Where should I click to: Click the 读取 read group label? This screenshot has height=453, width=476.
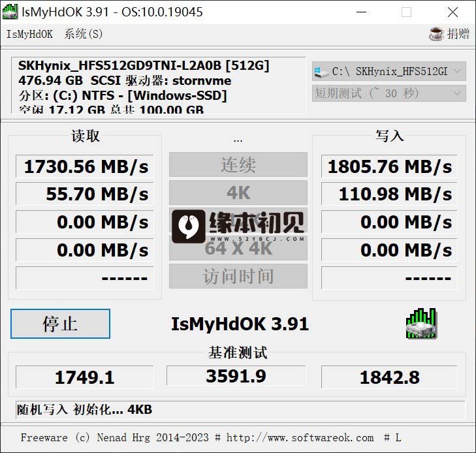click(x=86, y=136)
